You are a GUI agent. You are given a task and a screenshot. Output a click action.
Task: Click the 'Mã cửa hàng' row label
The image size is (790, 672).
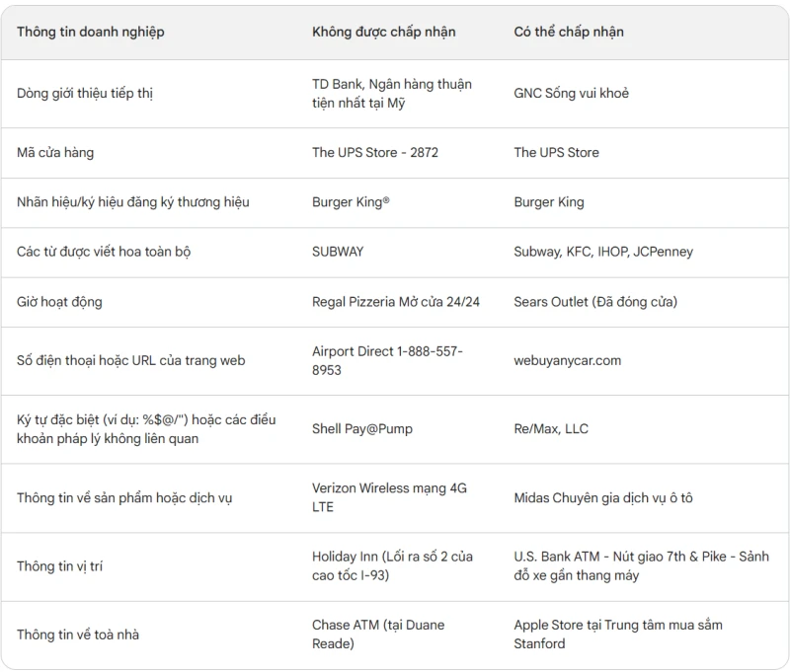tap(55, 153)
